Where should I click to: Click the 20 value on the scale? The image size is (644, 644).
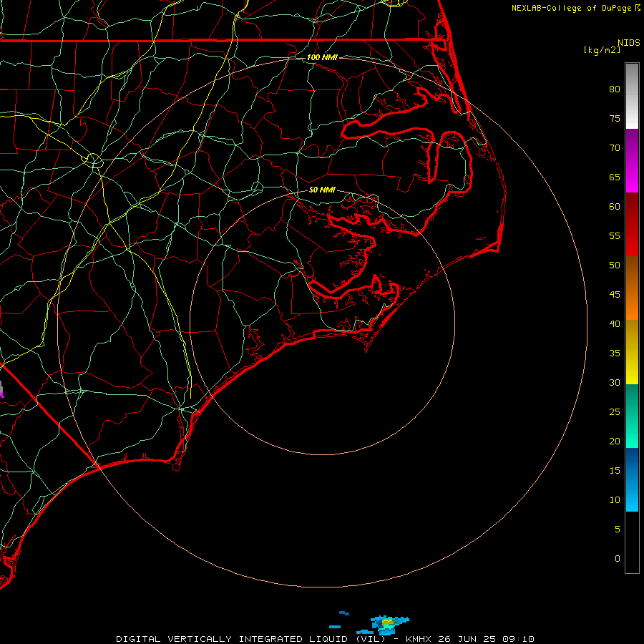point(615,441)
